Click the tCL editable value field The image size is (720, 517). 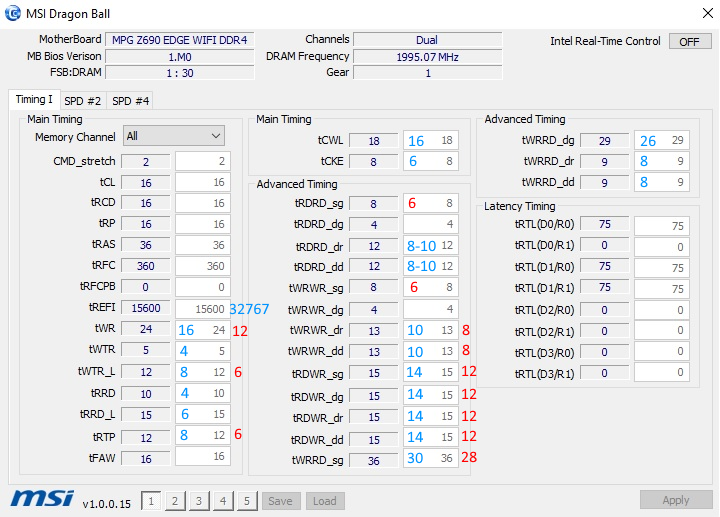tap(202, 182)
